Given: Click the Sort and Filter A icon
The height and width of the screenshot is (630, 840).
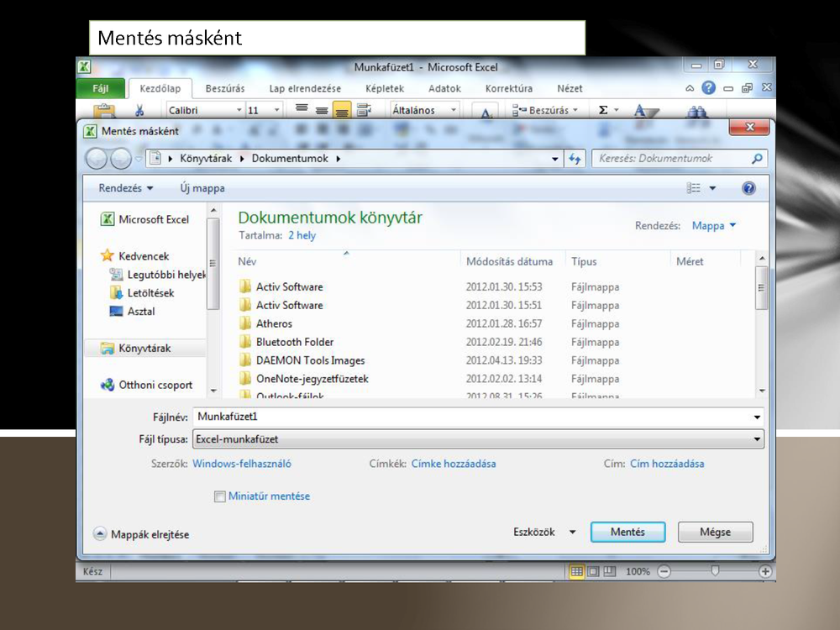Looking at the screenshot, I should pos(645,111).
